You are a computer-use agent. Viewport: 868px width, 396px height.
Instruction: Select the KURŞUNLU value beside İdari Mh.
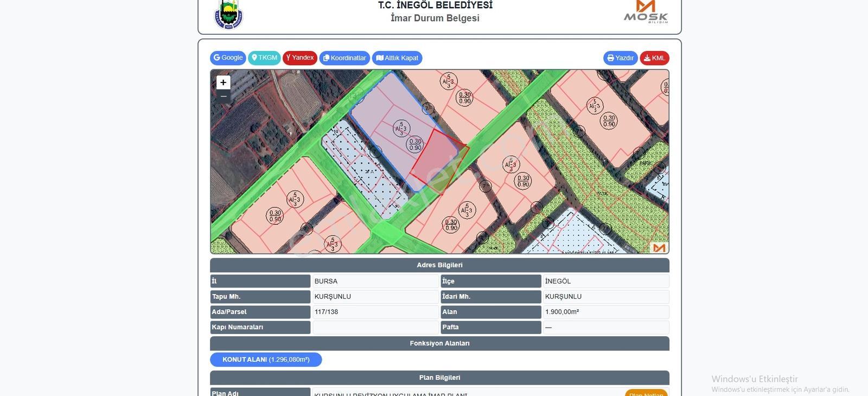click(x=606, y=297)
